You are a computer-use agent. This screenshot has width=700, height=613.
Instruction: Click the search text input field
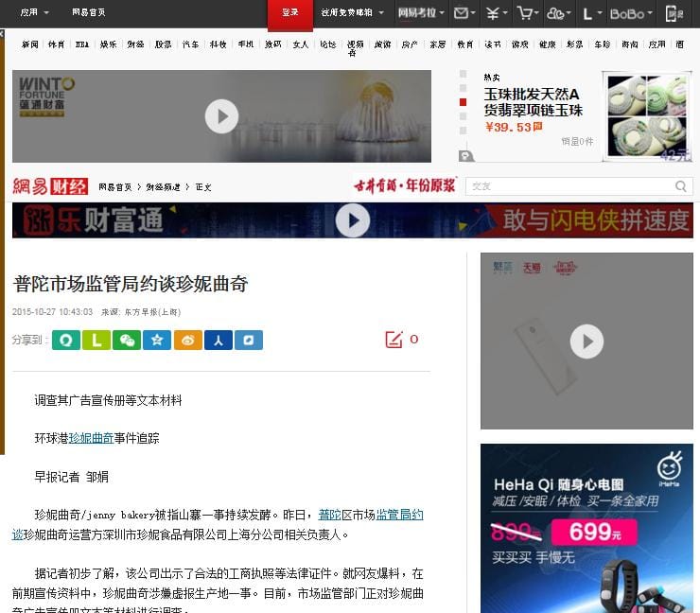tap(568, 186)
